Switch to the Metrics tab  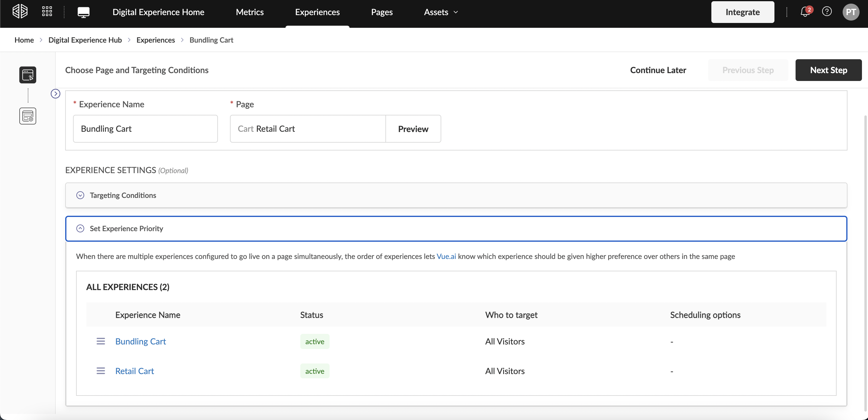[x=249, y=12]
